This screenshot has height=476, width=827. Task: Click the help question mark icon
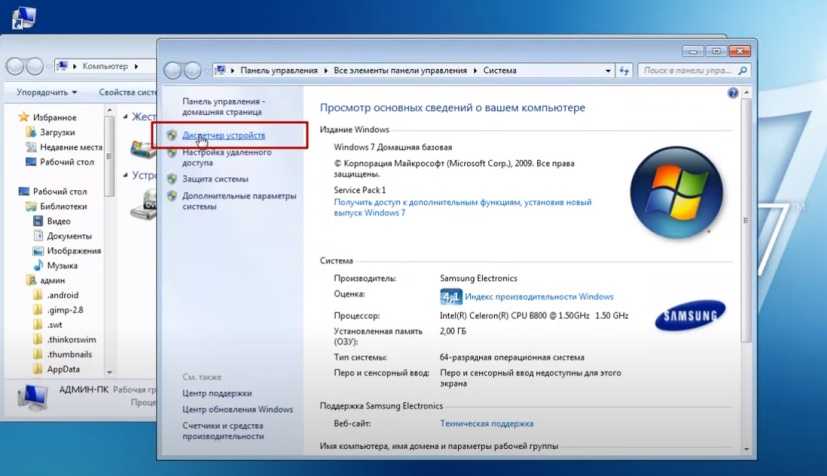click(733, 93)
